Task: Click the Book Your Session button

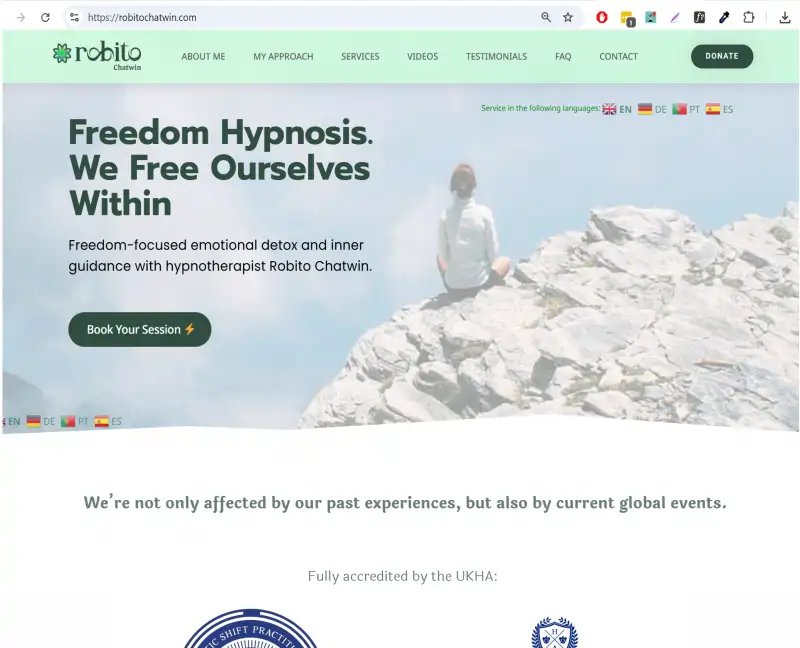Action: [x=140, y=330]
